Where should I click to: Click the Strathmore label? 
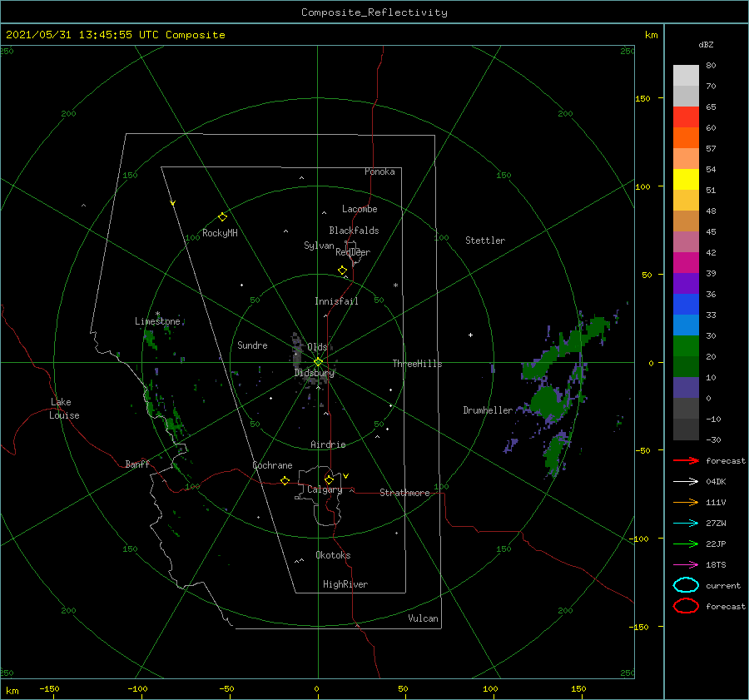click(x=404, y=493)
